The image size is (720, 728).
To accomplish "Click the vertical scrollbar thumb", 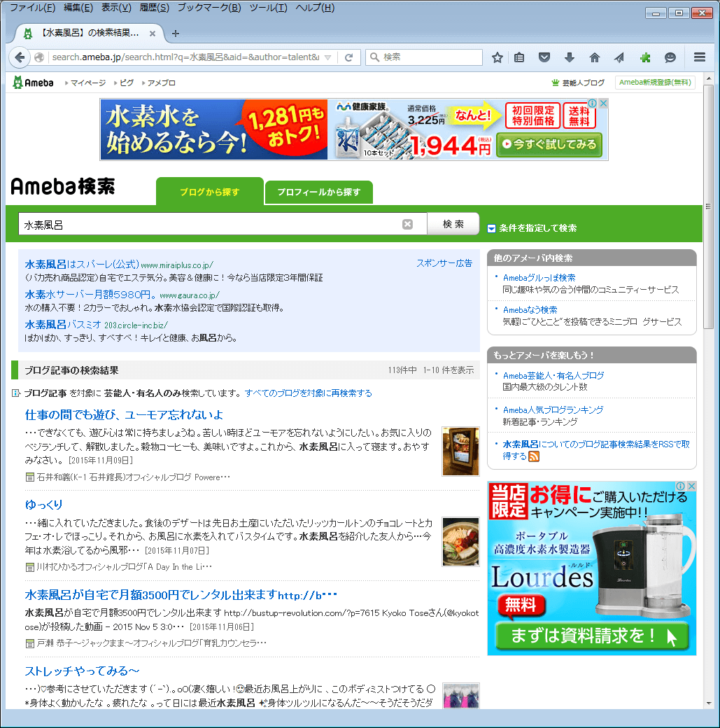I will click(x=708, y=206).
